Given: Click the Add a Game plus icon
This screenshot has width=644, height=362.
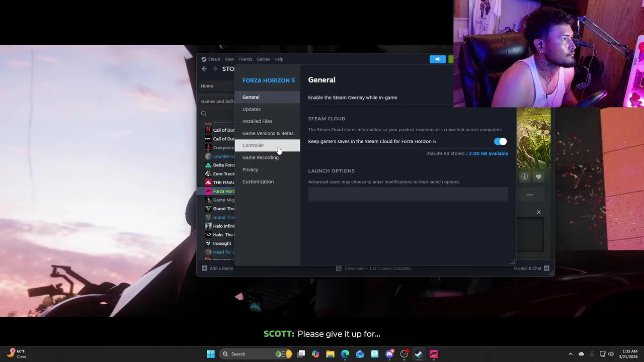Looking at the screenshot, I should pos(204,268).
